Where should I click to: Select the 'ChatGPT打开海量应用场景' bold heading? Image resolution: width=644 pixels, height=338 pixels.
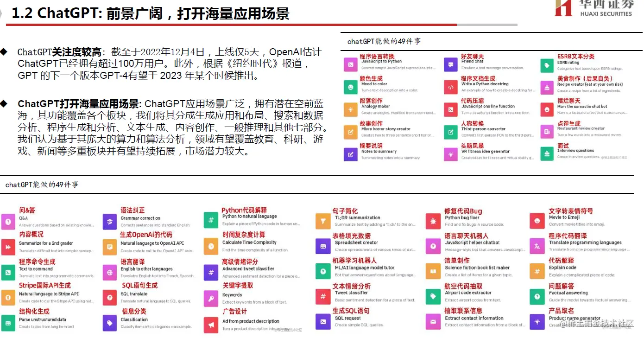tap(79, 103)
